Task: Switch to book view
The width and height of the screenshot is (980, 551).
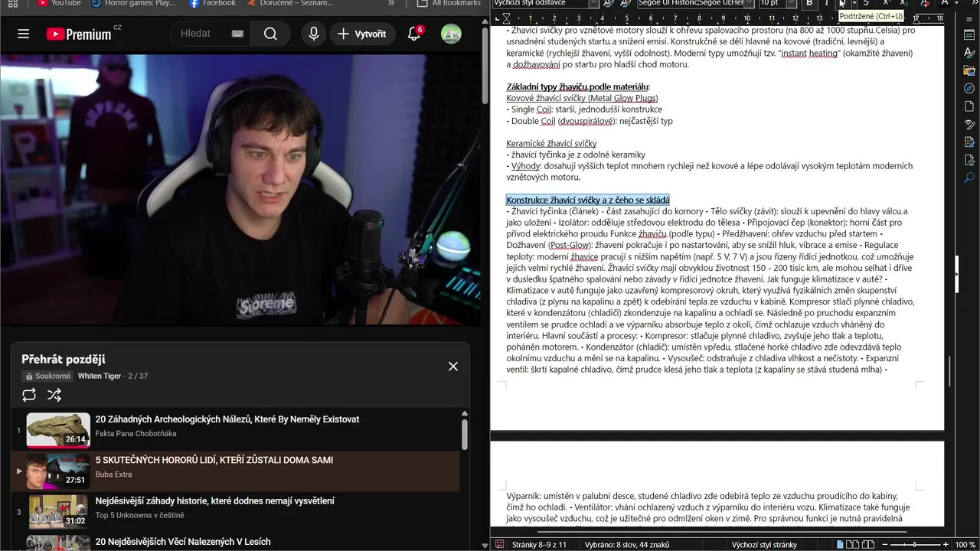Action: [868, 545]
